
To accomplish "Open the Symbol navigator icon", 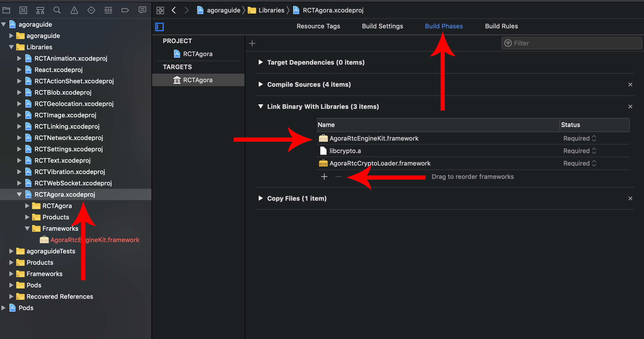I will coord(40,10).
